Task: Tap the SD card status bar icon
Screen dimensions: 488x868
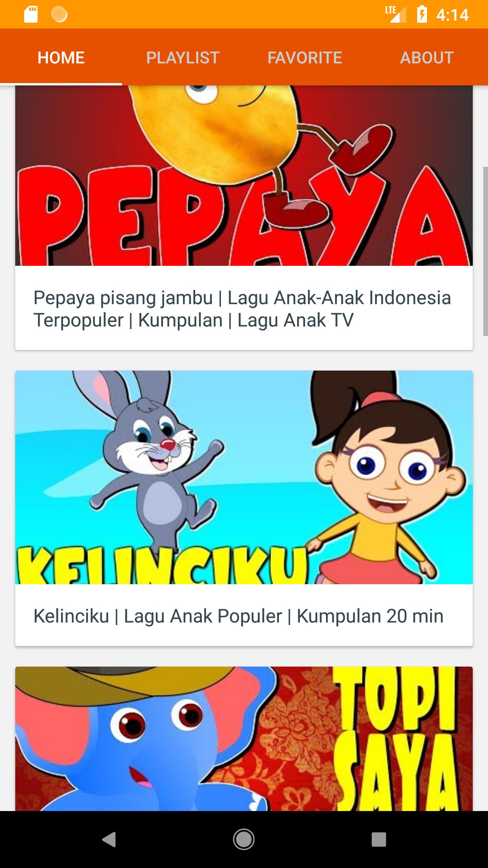Action: (x=31, y=15)
